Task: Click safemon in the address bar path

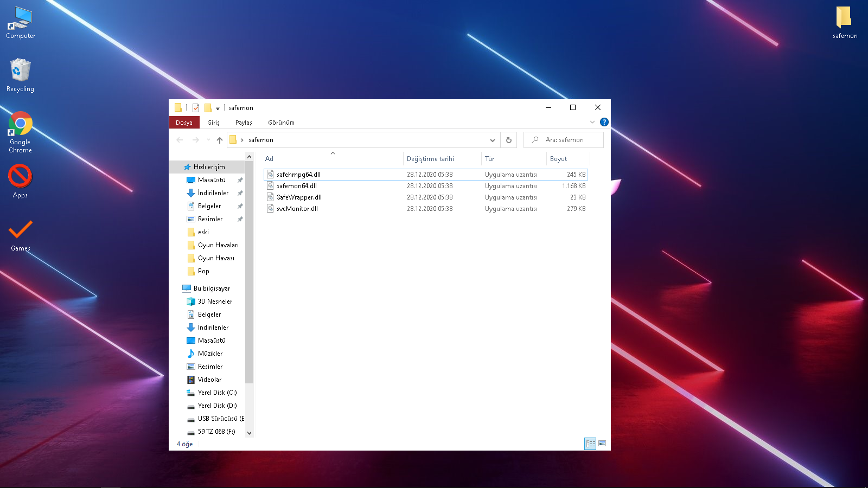Action: click(x=261, y=140)
